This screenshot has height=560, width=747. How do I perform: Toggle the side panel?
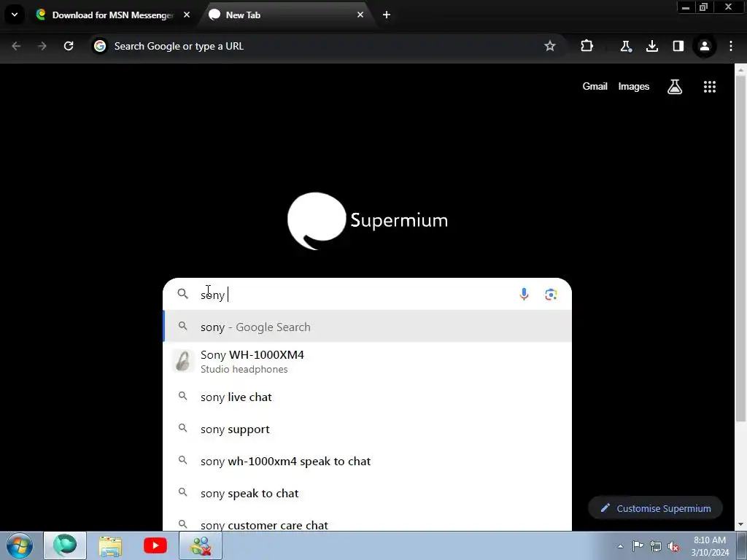678,46
